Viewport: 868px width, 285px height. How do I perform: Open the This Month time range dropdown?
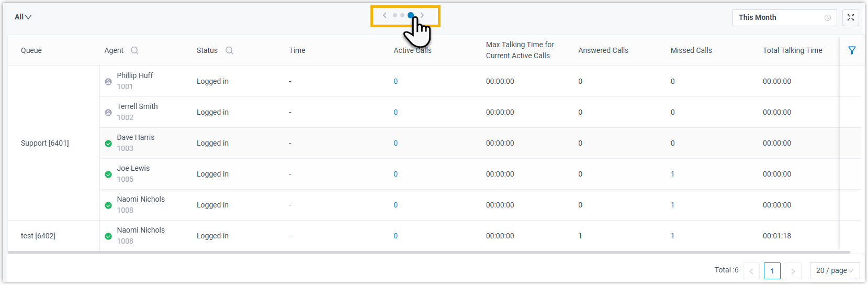[780, 17]
